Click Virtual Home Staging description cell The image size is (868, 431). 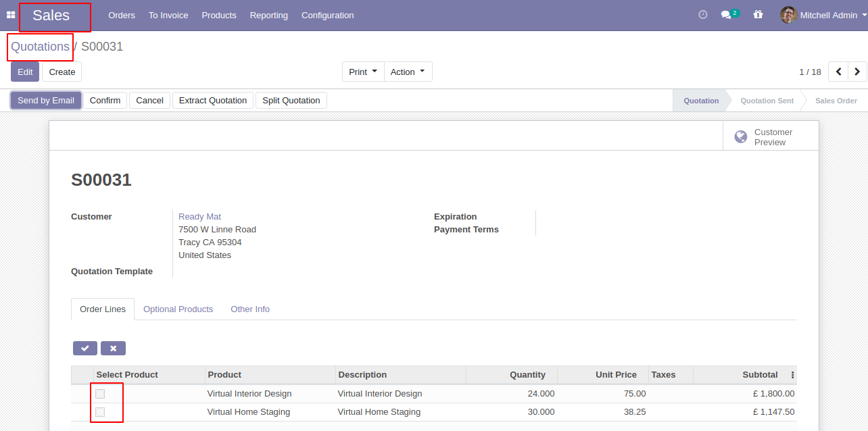[x=401, y=412]
